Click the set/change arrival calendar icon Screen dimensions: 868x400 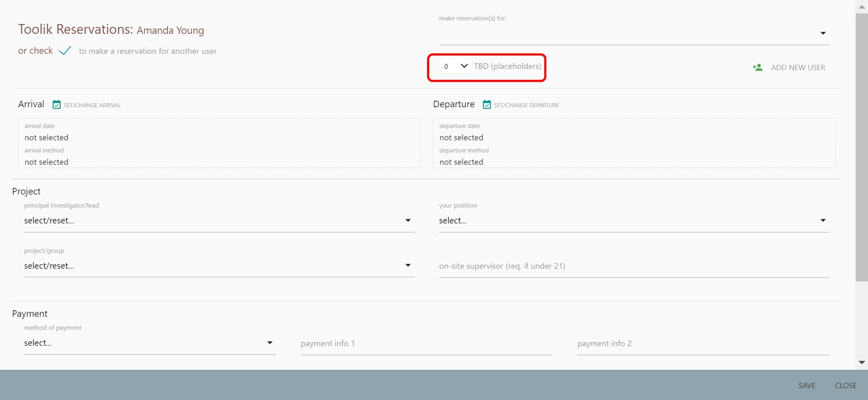tap(56, 104)
